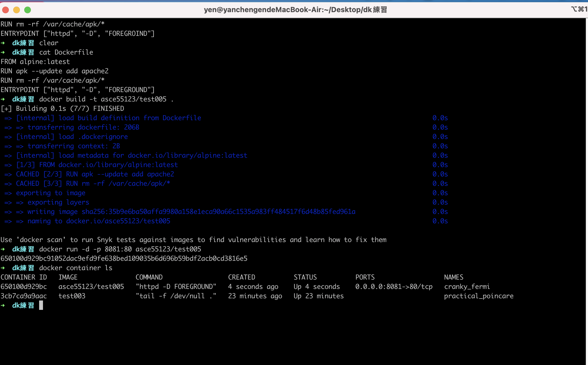
Task: Click the red close window button
Action: pos(6,10)
